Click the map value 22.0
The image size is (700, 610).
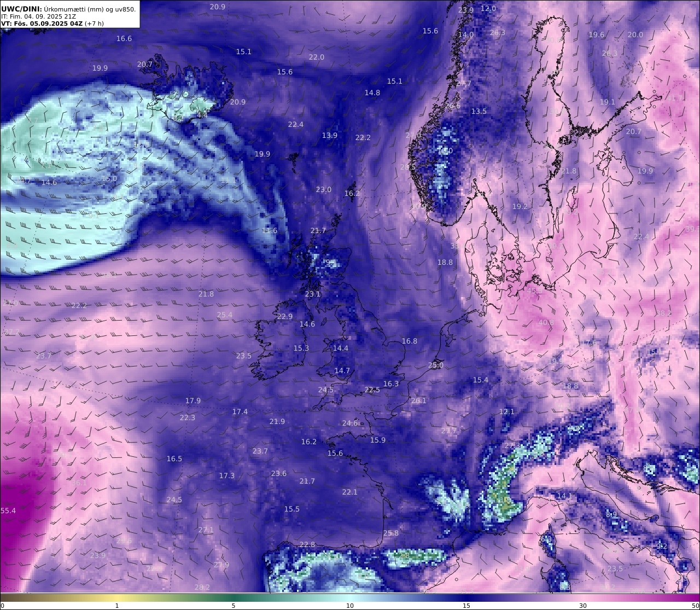pyautogui.click(x=317, y=57)
